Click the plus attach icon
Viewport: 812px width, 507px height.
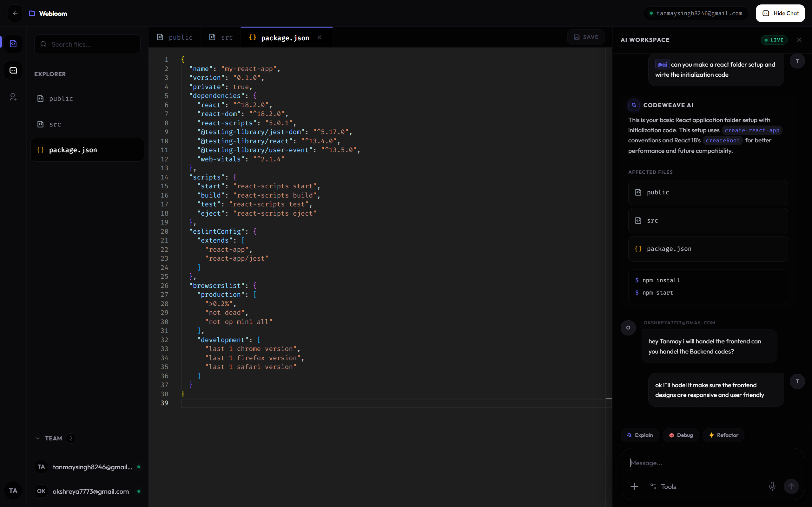(634, 486)
